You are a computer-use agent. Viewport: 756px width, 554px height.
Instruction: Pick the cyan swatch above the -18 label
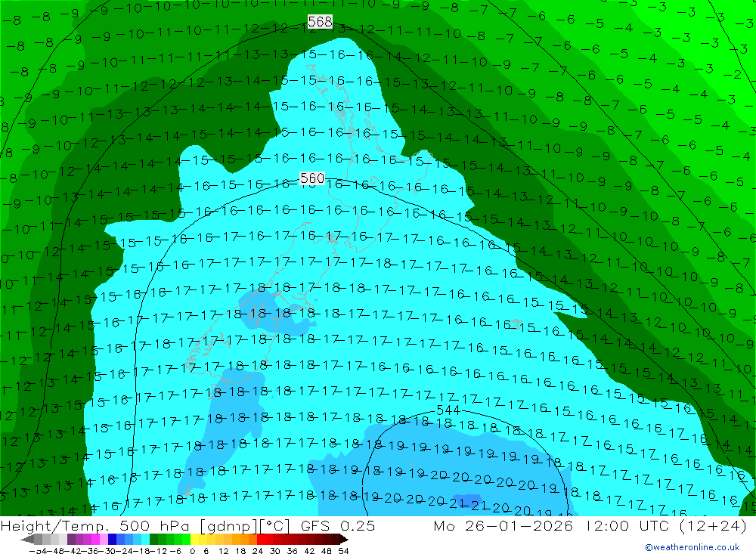(145, 540)
